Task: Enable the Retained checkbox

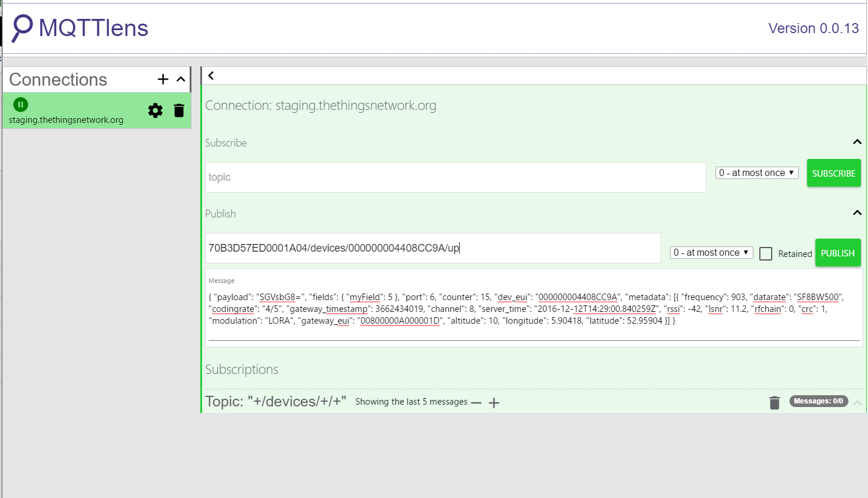Action: (x=766, y=253)
